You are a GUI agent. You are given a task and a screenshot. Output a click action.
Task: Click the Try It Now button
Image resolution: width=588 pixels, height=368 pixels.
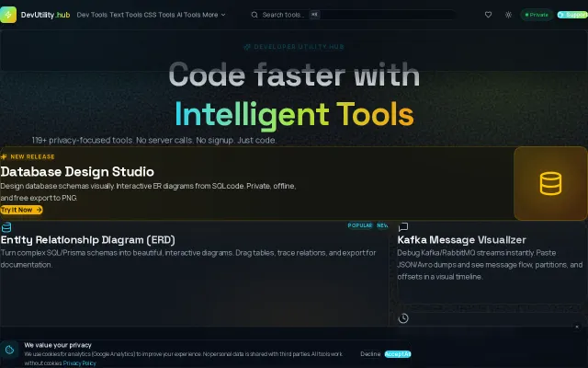click(21, 210)
